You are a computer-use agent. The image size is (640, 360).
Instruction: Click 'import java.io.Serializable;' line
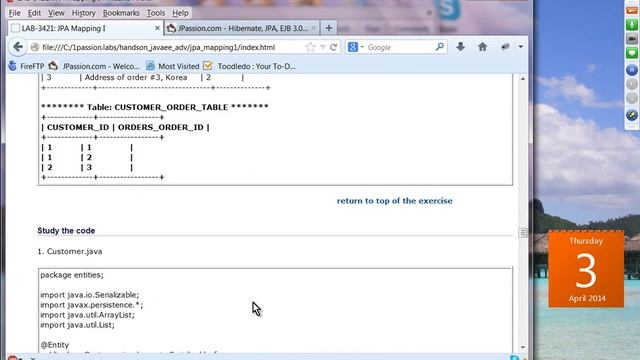click(x=90, y=295)
